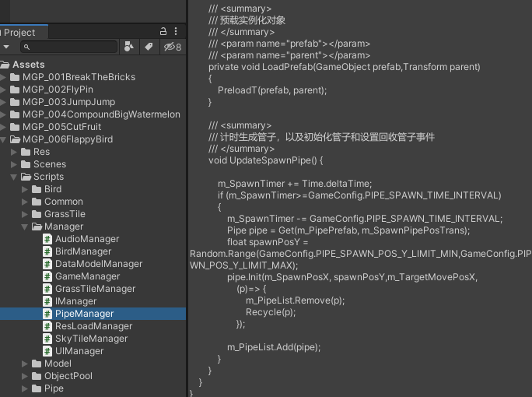The image size is (532, 397).
Task: Click the GrassTile folder icon
Action: point(37,214)
